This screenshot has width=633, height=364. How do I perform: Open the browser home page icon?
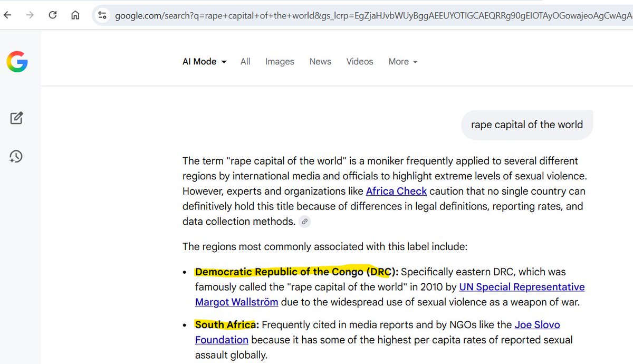[75, 15]
